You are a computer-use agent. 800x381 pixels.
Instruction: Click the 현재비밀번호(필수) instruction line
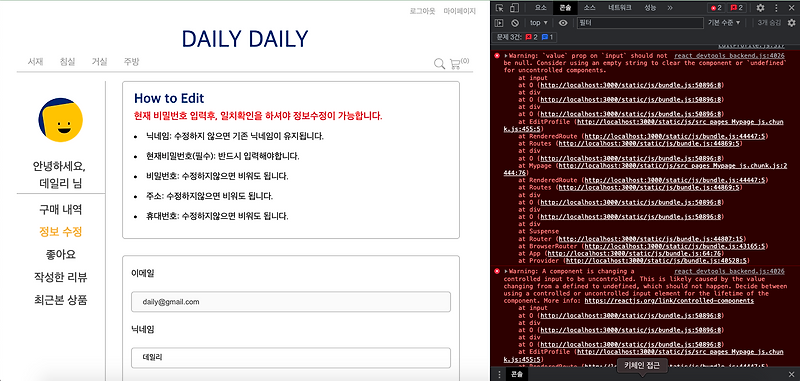(x=222, y=156)
